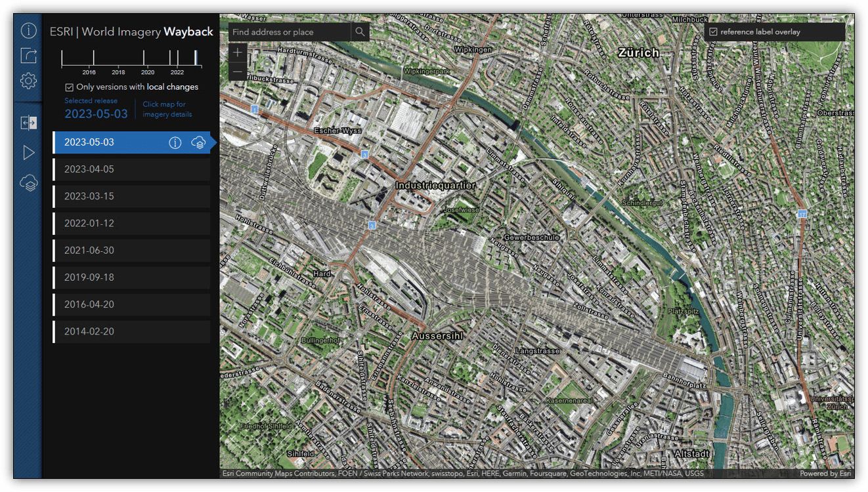Click the Gewerbeschule map label
Image resolution: width=868 pixels, height=492 pixels.
pos(531,237)
